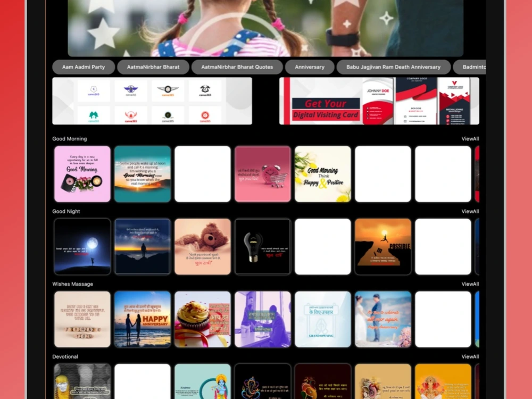The width and height of the screenshot is (532, 399).
Task: Select the Badminton category chip
Action: tap(470, 67)
